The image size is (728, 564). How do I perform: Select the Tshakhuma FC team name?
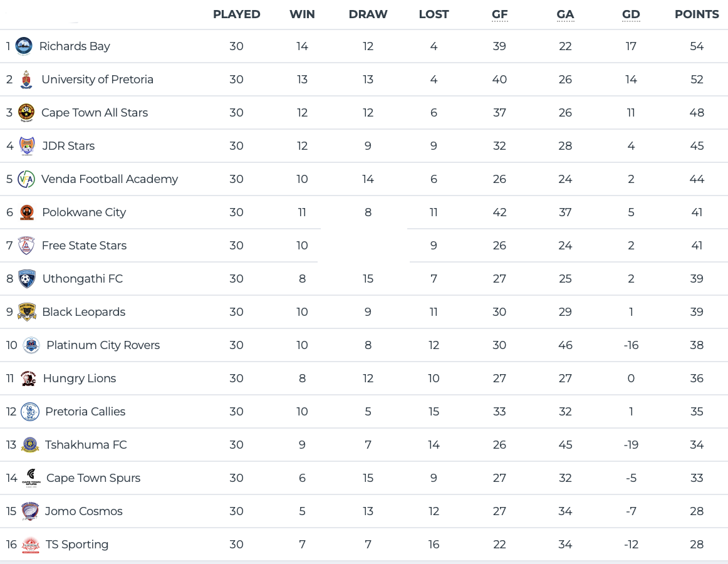[x=86, y=445]
